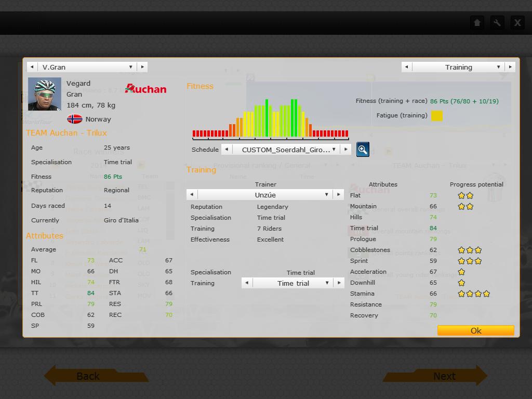Click the home icon in top bar
The width and height of the screenshot is (532, 399).
[x=477, y=22]
